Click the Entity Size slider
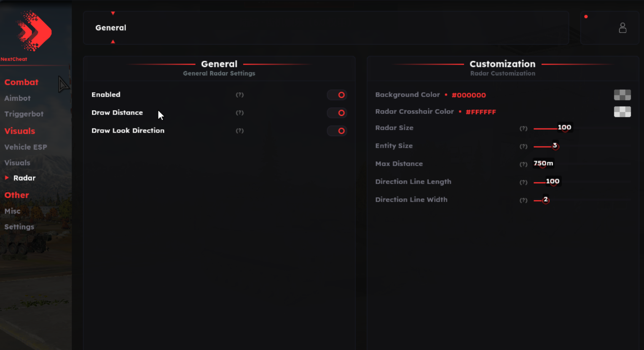644x350 pixels. tap(582, 146)
